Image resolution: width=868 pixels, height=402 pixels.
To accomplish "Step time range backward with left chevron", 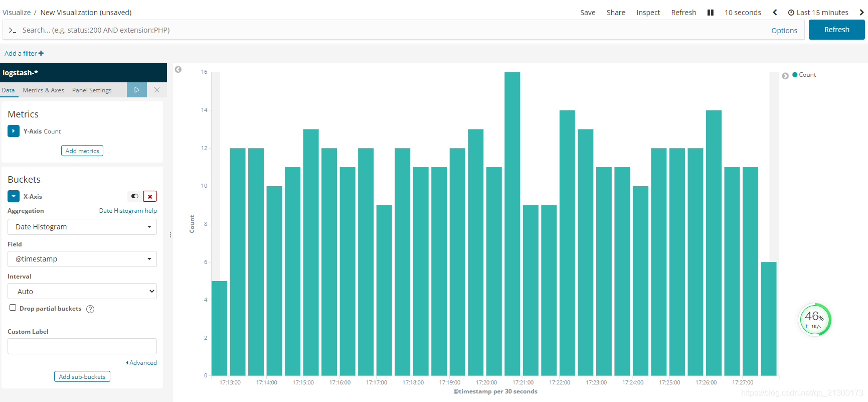I will pos(775,13).
